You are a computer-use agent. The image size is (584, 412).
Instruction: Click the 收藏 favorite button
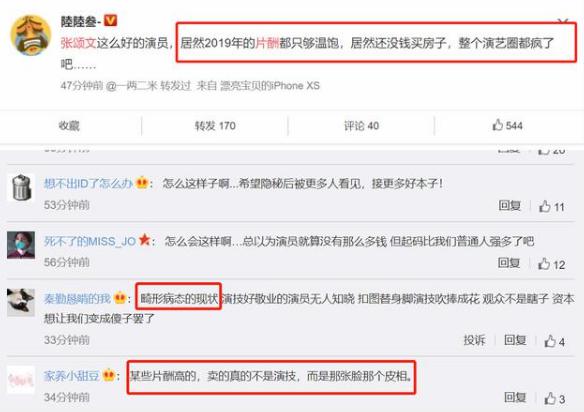[x=69, y=126]
